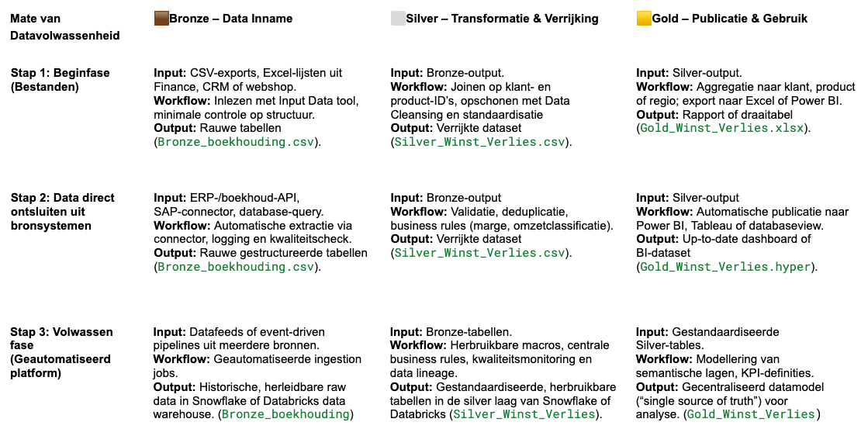Click the Gold_Winst_Verlies.hyper file name
Screen dimensions: 868x436
click(725, 267)
